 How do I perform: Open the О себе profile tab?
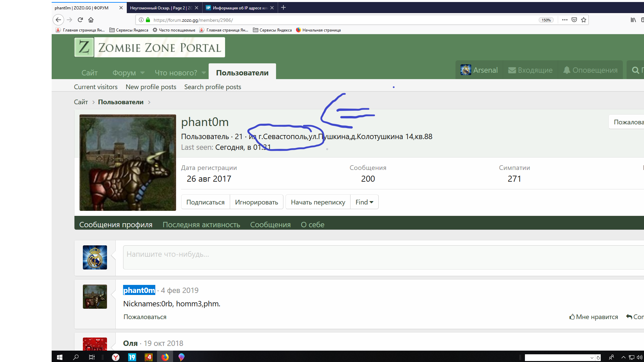pos(312,225)
